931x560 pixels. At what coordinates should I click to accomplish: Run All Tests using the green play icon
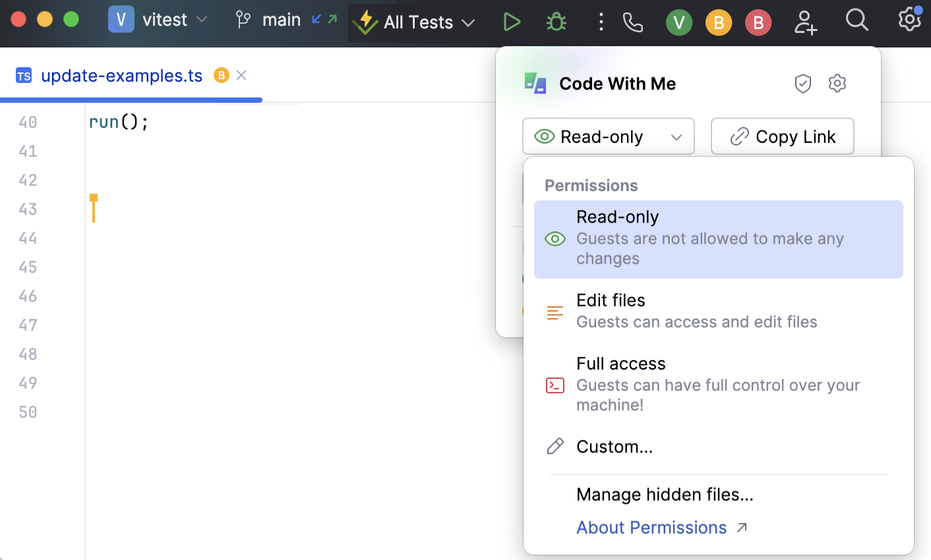pos(512,22)
